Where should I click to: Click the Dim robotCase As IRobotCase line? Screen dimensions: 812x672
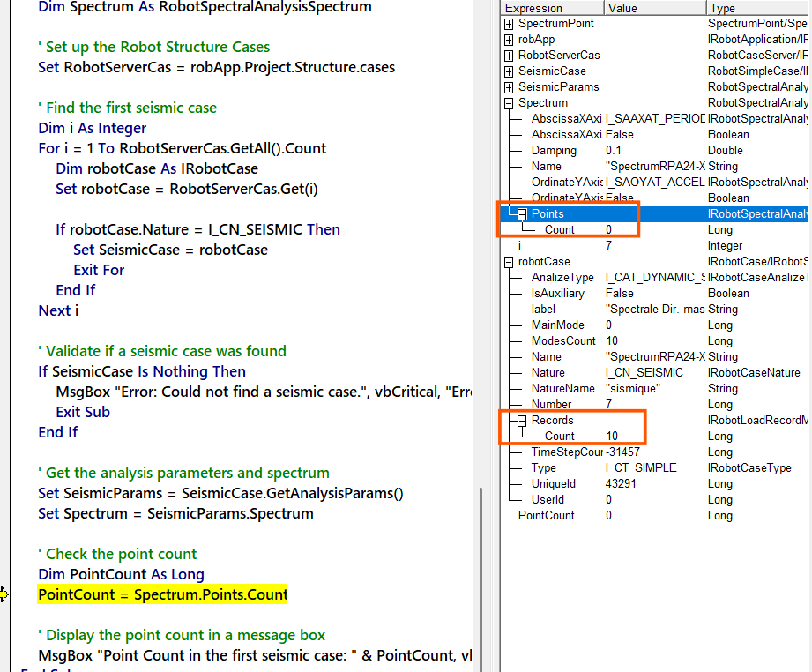(x=157, y=169)
